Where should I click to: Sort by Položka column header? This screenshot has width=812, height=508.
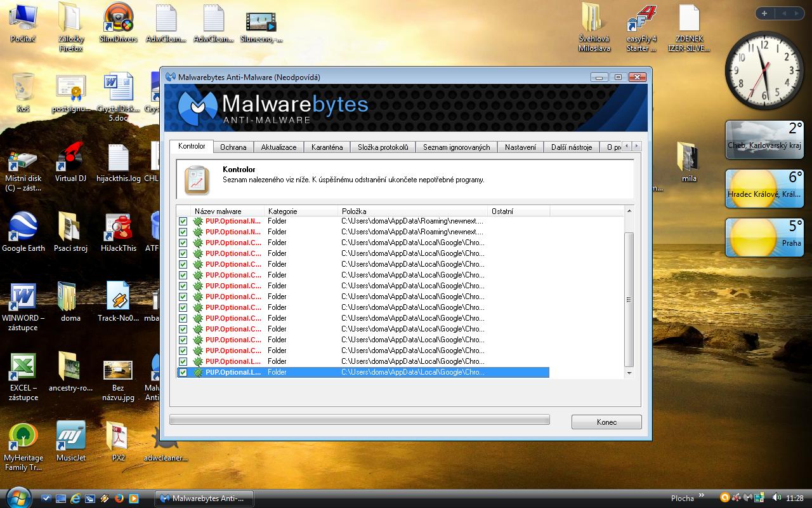tap(414, 211)
